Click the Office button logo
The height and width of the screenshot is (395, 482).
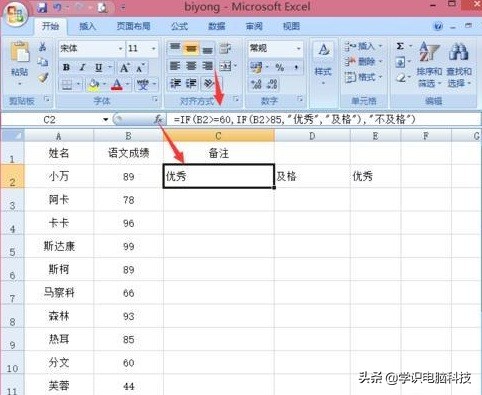15,14
